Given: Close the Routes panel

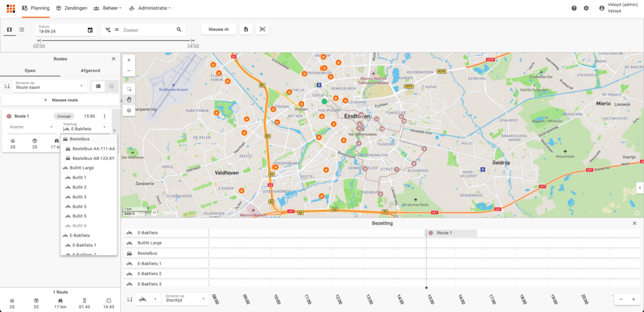Looking at the screenshot, I should point(113,59).
